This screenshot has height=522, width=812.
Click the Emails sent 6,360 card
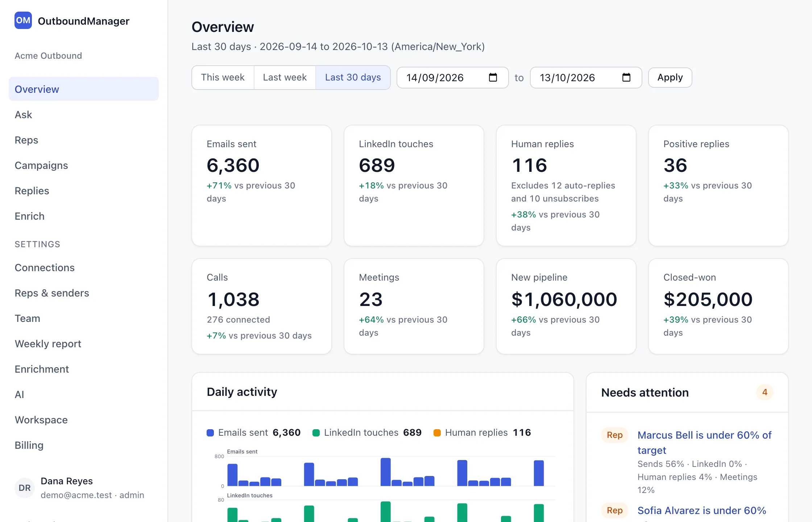coord(262,186)
